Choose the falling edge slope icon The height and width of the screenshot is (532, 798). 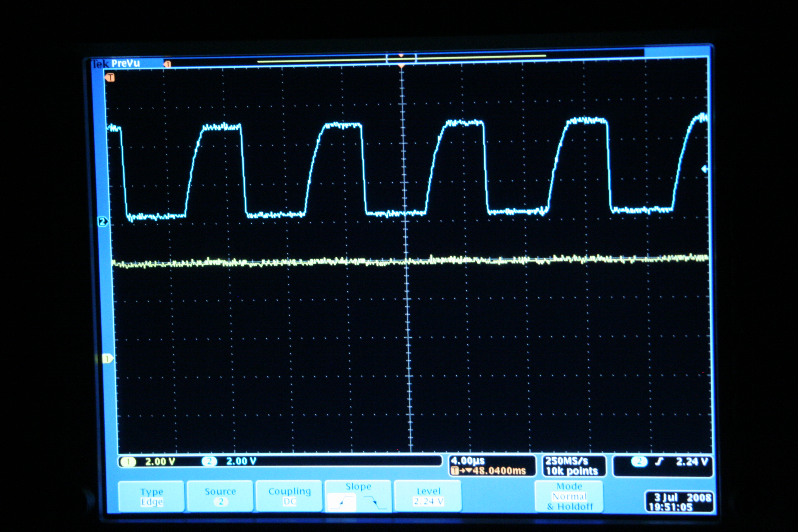pos(375,502)
